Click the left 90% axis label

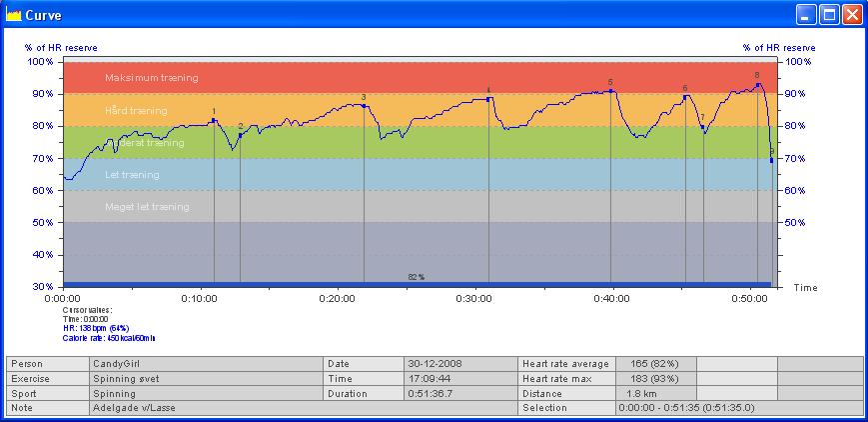click(x=41, y=94)
